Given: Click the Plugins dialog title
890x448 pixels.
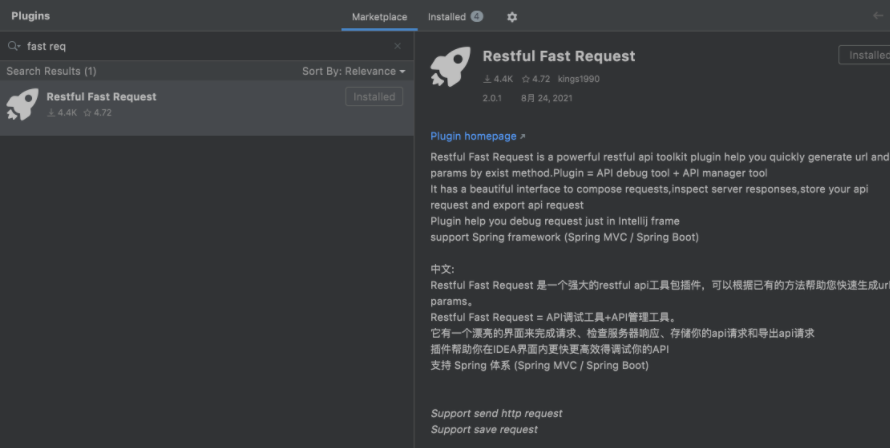Looking at the screenshot, I should pyautogui.click(x=31, y=16).
